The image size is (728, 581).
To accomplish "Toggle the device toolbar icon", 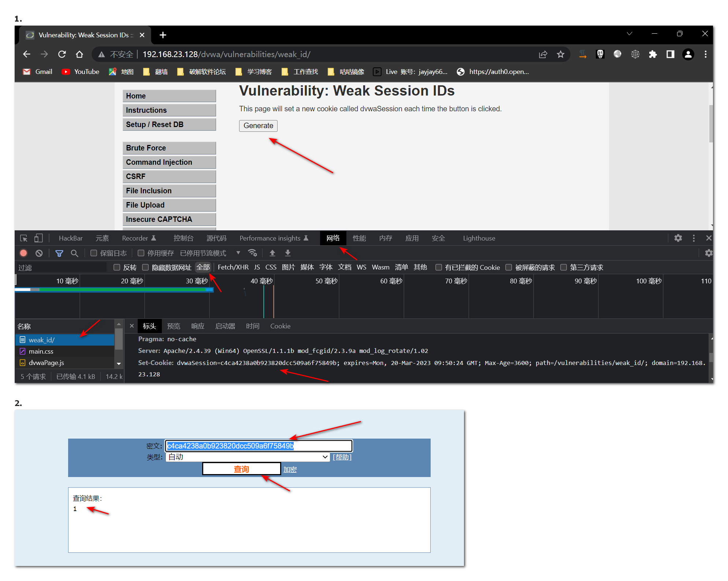I will coord(38,238).
